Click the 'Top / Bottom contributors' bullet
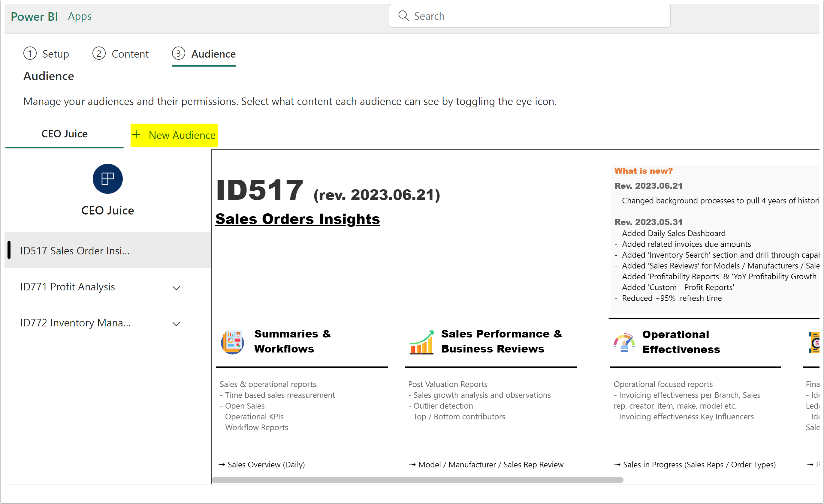The height and width of the screenshot is (504, 824). click(459, 417)
